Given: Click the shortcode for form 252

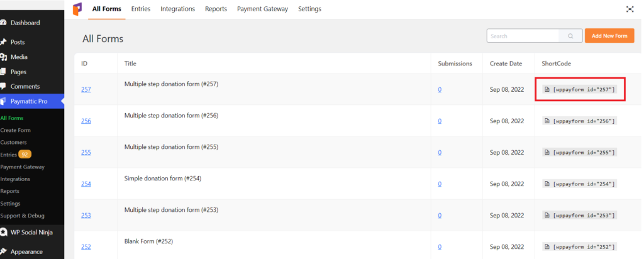Looking at the screenshot, I should click(x=579, y=246).
